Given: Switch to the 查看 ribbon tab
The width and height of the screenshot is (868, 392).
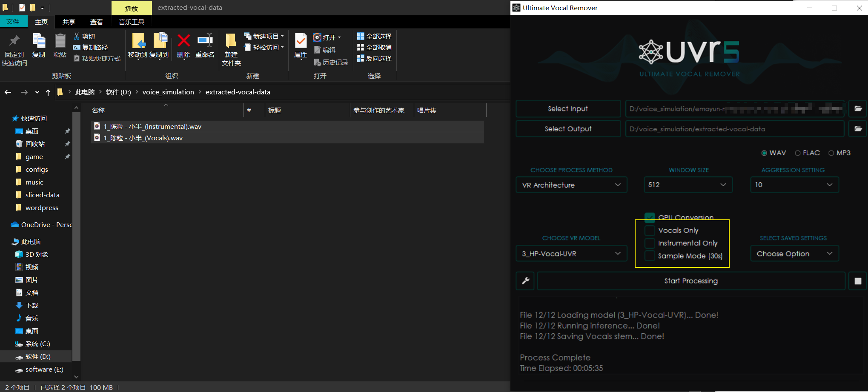Looking at the screenshot, I should click(97, 22).
